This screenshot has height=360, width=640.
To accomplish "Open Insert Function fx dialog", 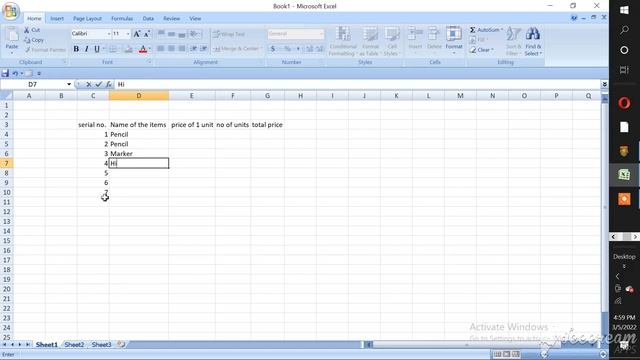I will pos(109,84).
